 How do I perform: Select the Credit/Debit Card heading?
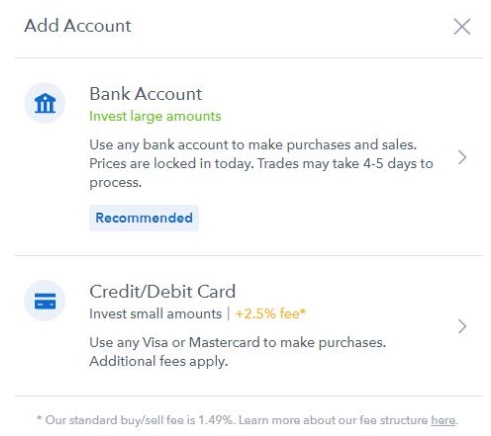[162, 292]
